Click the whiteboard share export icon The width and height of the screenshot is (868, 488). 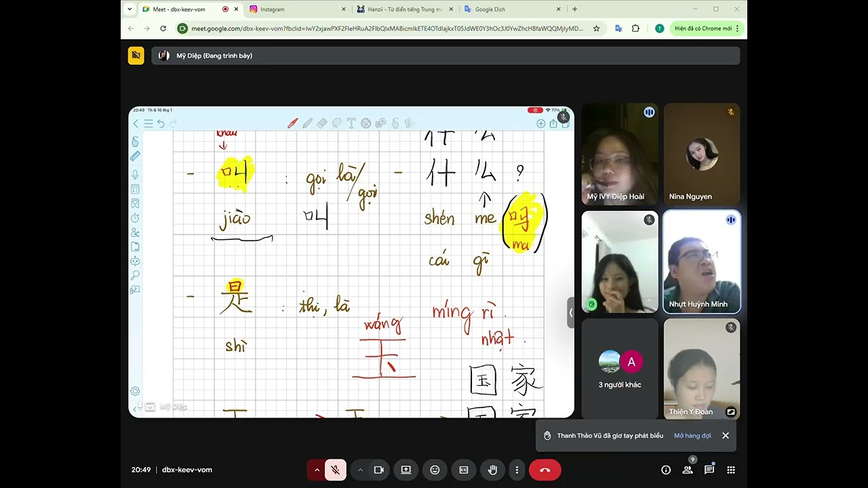[x=553, y=123]
